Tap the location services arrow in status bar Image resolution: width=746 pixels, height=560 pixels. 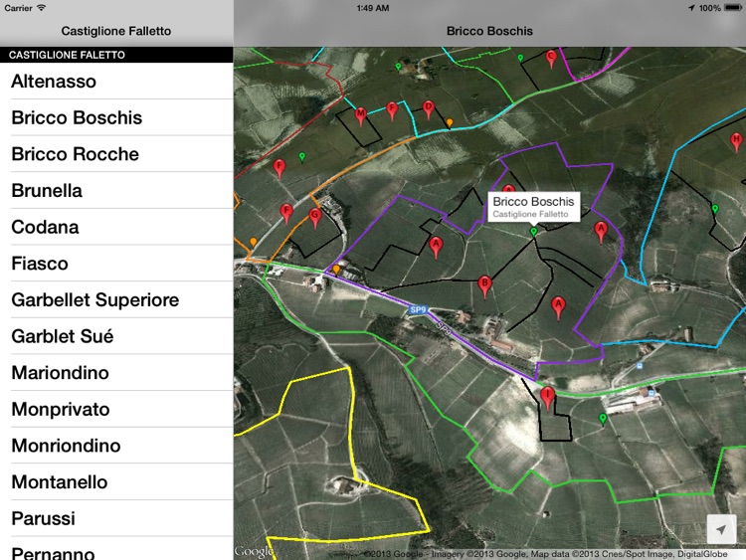[x=691, y=8]
